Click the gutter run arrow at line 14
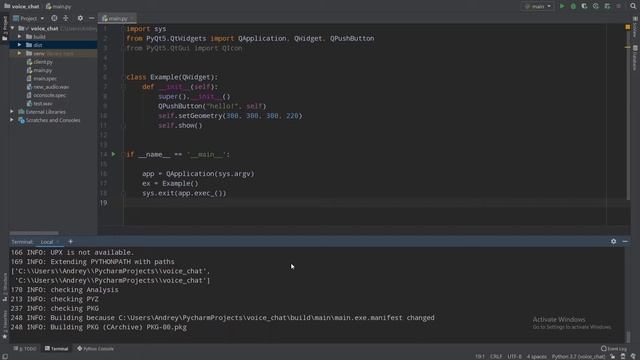Screen dimensions: 640x360 [113, 154]
